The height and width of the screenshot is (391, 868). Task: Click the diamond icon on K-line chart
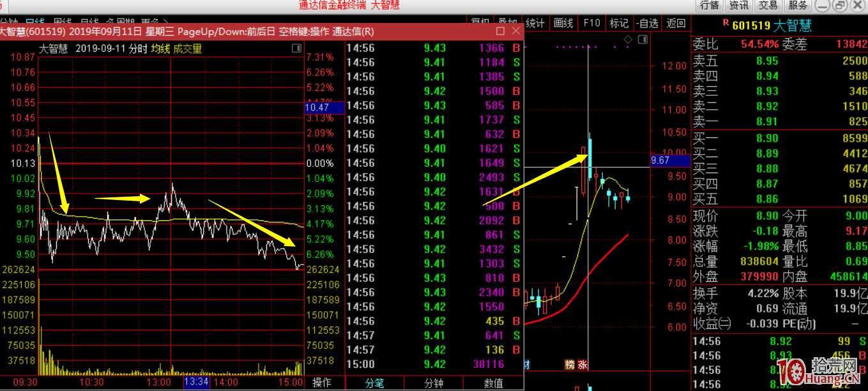pyautogui.click(x=627, y=40)
